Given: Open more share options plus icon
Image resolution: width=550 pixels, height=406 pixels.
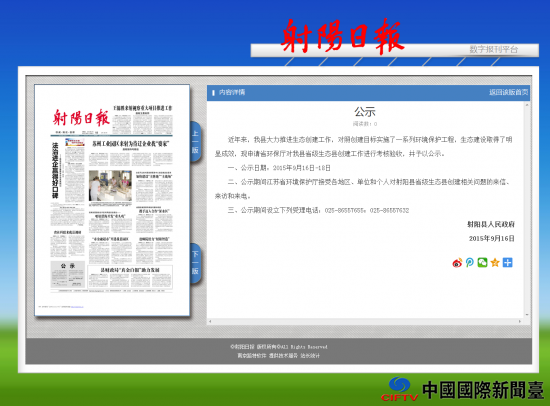Looking at the screenshot, I should click(508, 262).
